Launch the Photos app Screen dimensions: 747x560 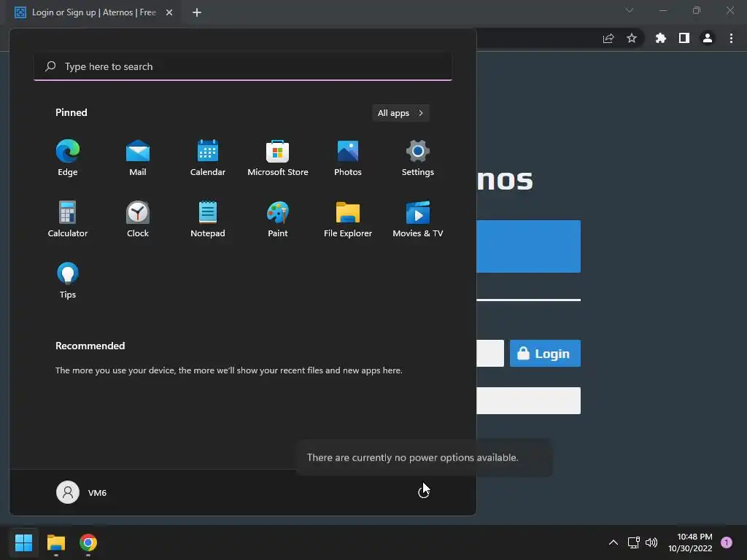[348, 158]
